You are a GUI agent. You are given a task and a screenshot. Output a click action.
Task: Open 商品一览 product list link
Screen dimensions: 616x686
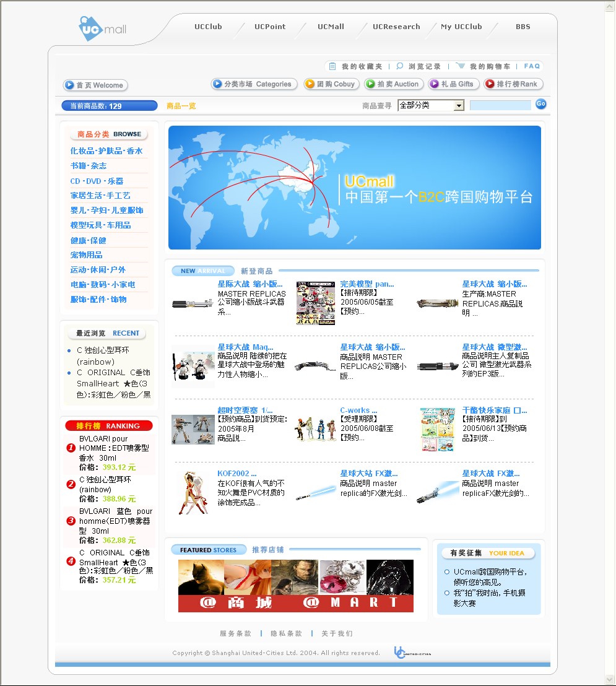(x=181, y=106)
